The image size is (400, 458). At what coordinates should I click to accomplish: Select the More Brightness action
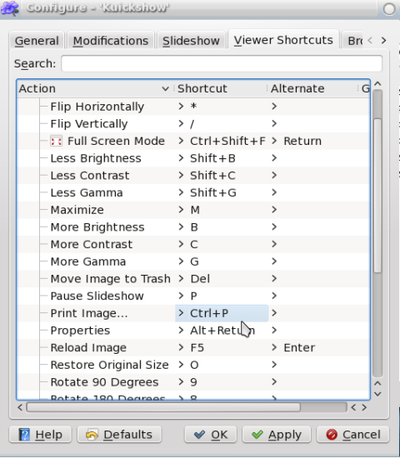click(97, 227)
